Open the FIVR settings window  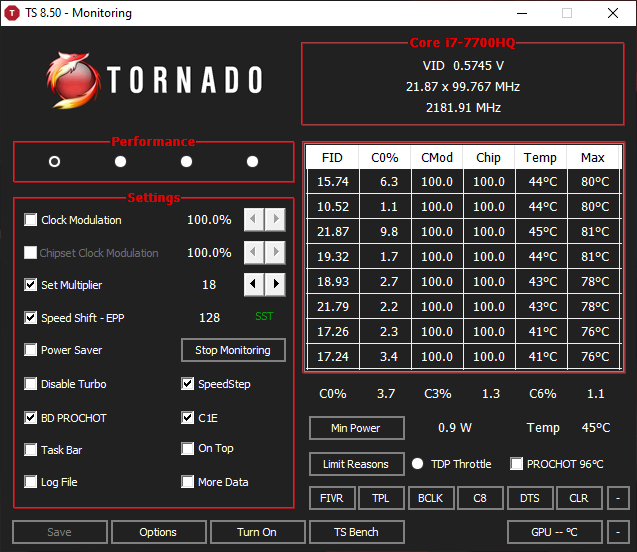point(332,498)
